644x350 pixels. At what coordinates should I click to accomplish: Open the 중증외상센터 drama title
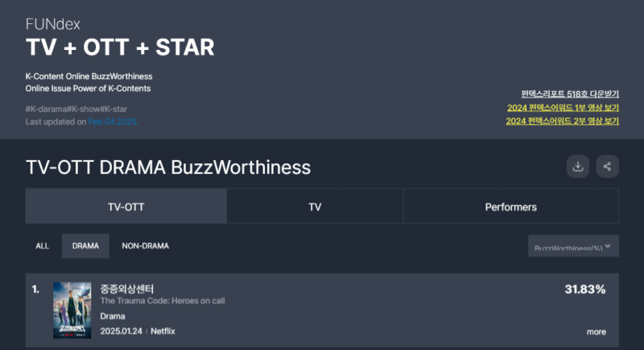pyautogui.click(x=126, y=289)
